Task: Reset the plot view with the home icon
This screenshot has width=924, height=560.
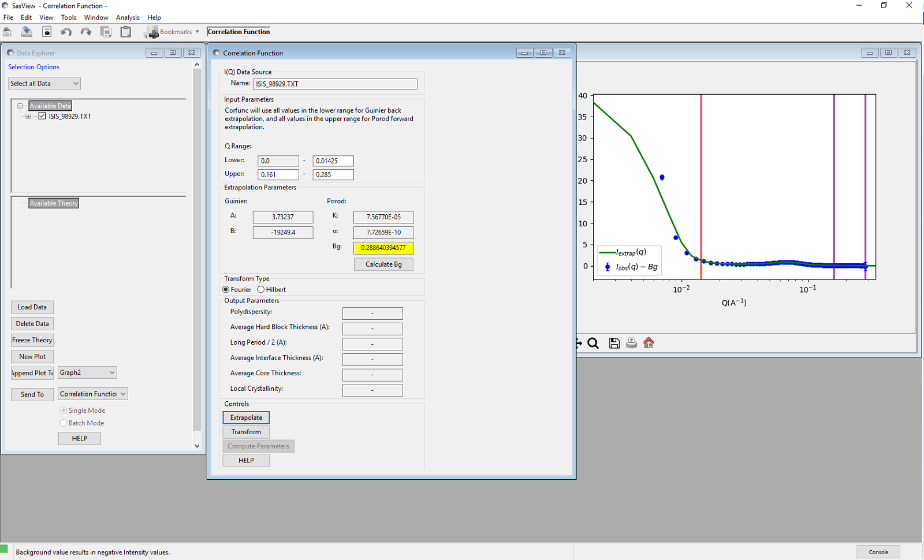Action: point(649,343)
